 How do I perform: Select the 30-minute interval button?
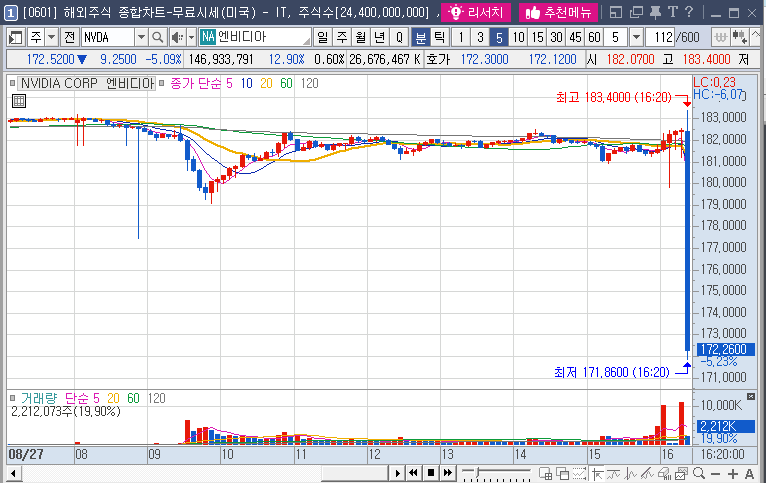tap(556, 37)
